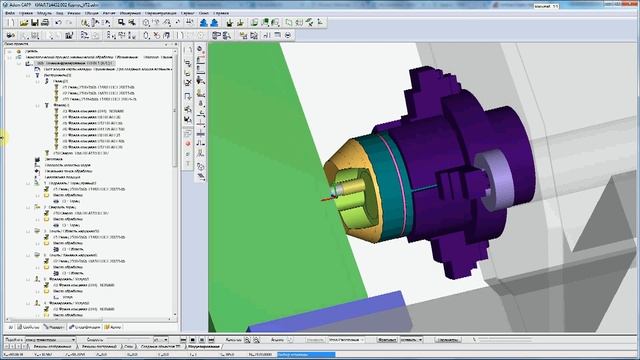
Task: Click the Undo arrow icon
Action: (x=58, y=23)
